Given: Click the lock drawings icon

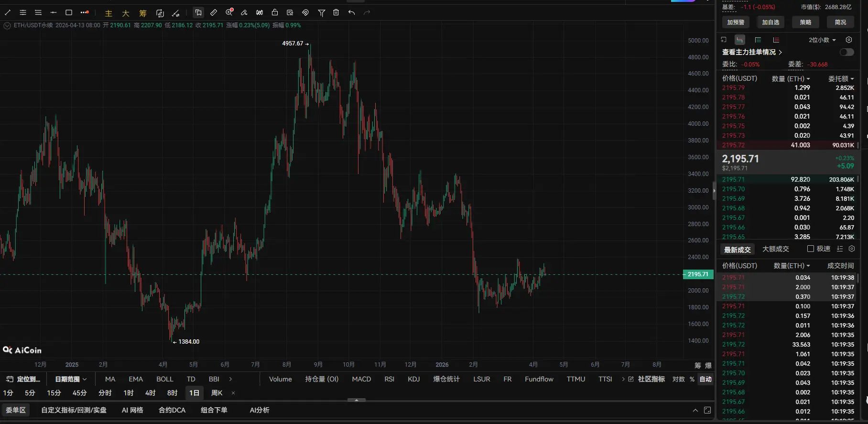Looking at the screenshot, I should 275,12.
